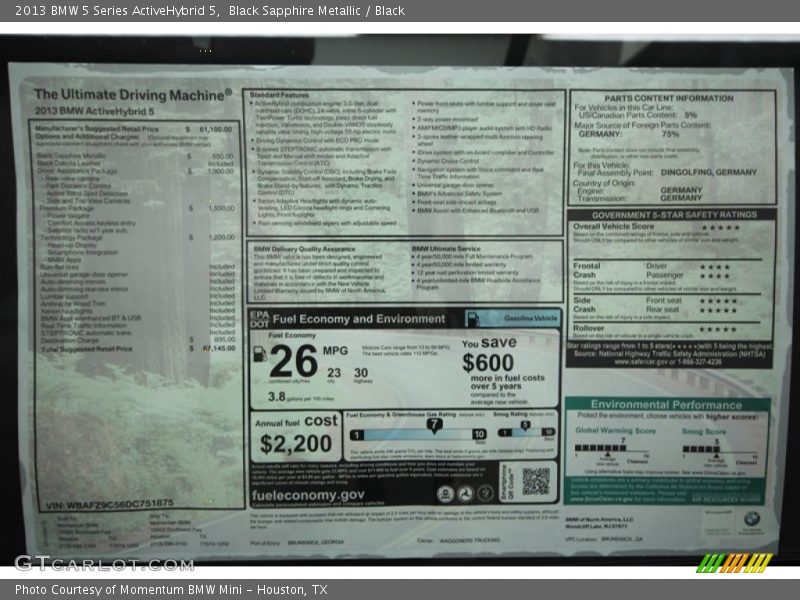Click the Rollover star rating
The width and height of the screenshot is (800, 600).
[718, 329]
